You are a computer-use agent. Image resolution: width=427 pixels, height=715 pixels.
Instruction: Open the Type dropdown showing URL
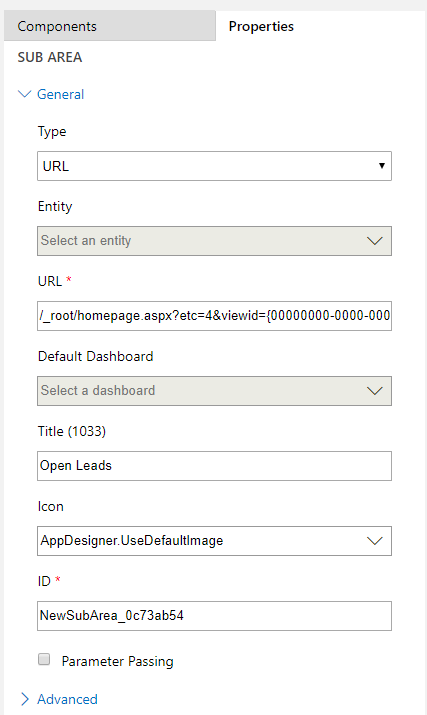pyautogui.click(x=214, y=166)
